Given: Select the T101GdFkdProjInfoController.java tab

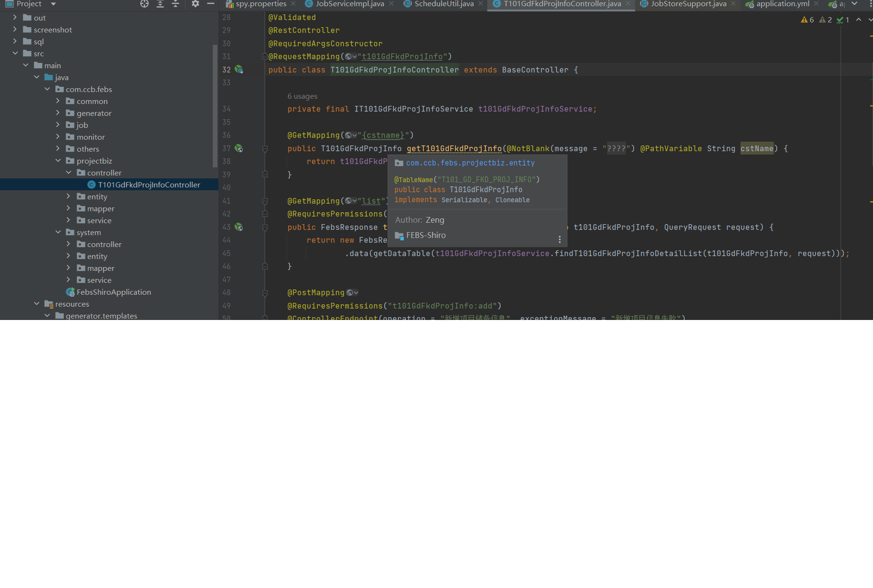Looking at the screenshot, I should click(x=562, y=4).
